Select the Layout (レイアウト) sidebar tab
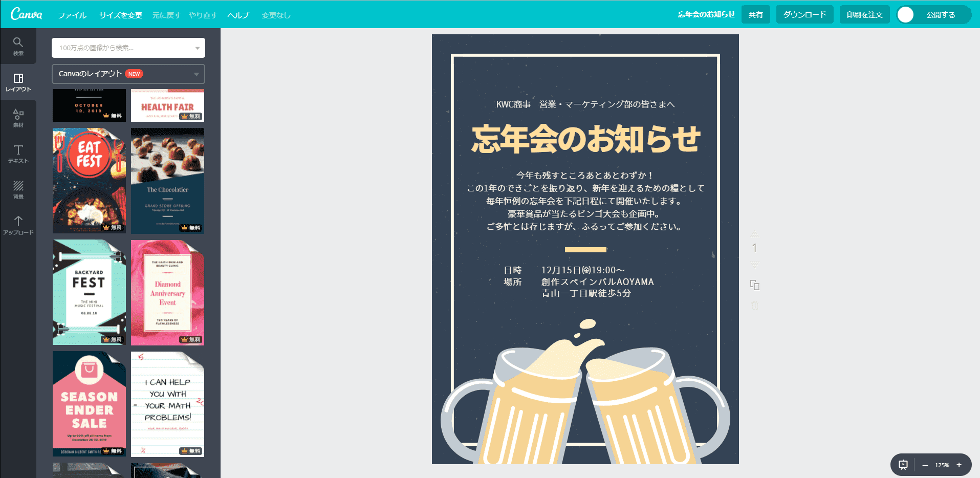980x478 pixels. [18, 82]
